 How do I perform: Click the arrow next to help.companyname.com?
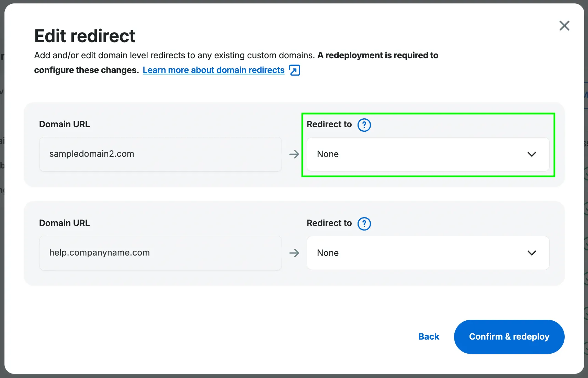click(x=294, y=253)
